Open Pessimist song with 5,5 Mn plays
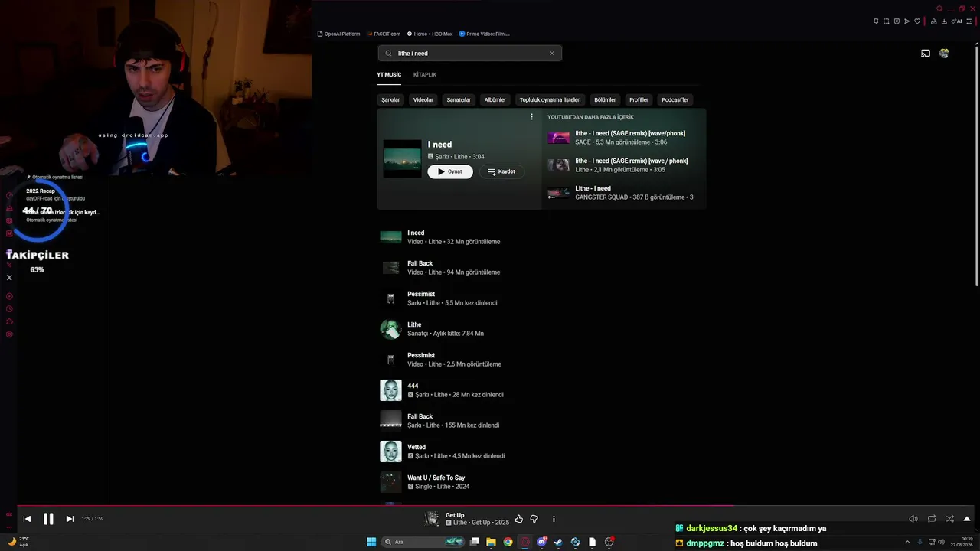980x551 pixels. point(540,298)
